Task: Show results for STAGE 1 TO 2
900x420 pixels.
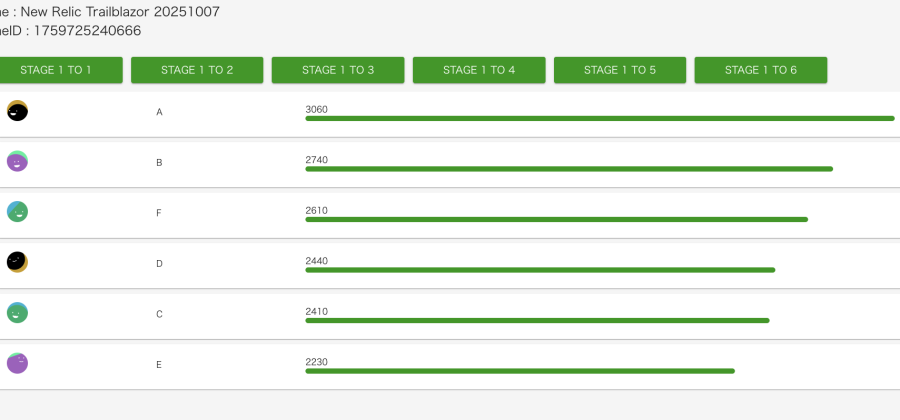Action: pyautogui.click(x=197, y=70)
